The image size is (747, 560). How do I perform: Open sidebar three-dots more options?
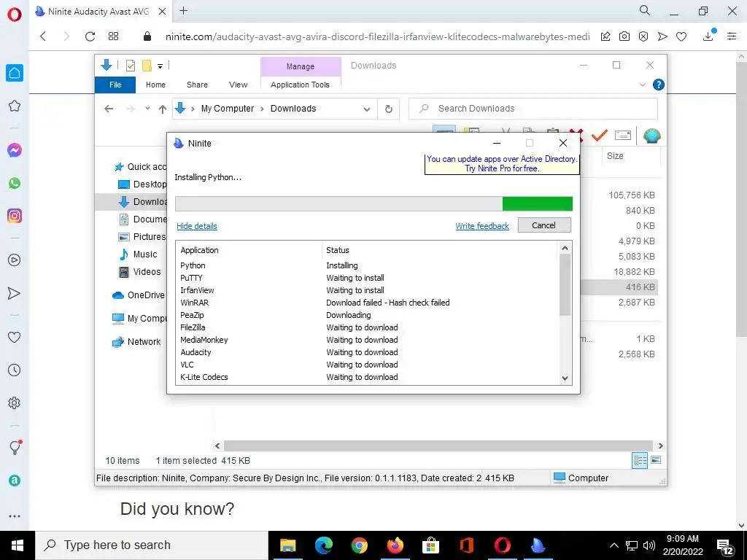pyautogui.click(x=15, y=516)
